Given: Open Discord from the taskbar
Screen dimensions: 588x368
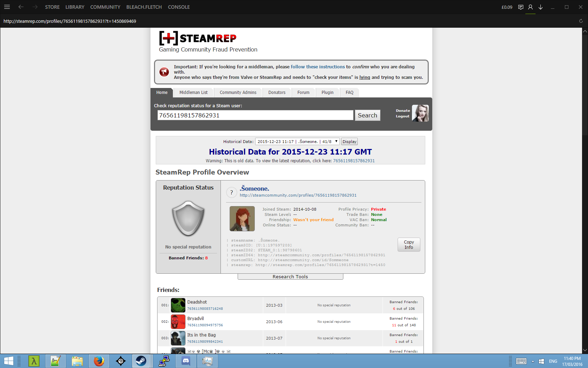Looking at the screenshot, I should pyautogui.click(x=186, y=361).
